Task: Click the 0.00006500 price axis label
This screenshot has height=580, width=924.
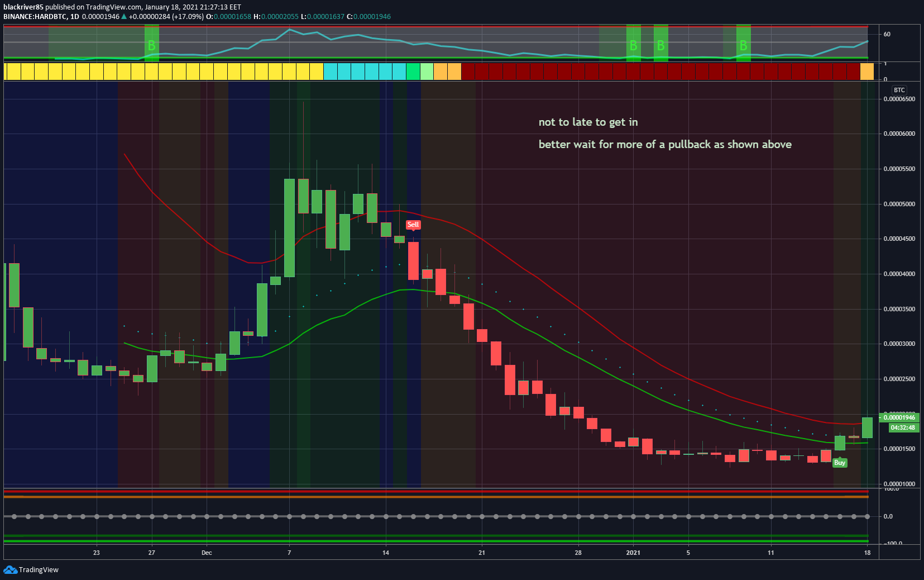Action: pyautogui.click(x=899, y=99)
